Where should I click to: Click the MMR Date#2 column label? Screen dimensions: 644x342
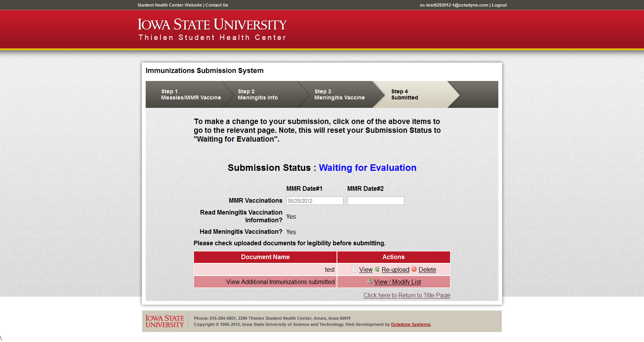coord(365,189)
